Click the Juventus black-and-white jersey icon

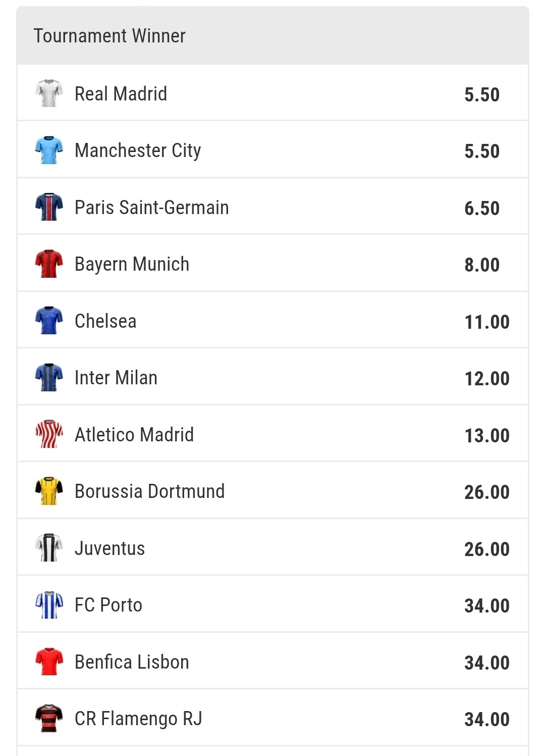(49, 547)
